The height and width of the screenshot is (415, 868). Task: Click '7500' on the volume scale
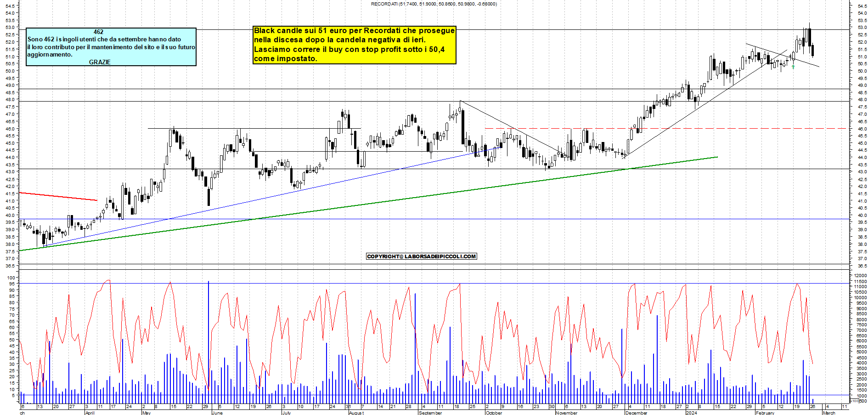862,325
